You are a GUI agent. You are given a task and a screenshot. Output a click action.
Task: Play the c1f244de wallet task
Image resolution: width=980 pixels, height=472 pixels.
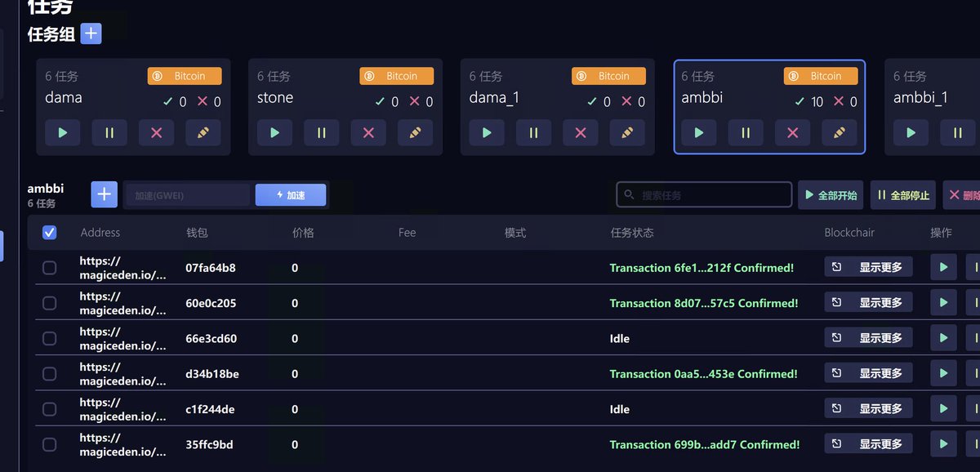pyautogui.click(x=943, y=408)
